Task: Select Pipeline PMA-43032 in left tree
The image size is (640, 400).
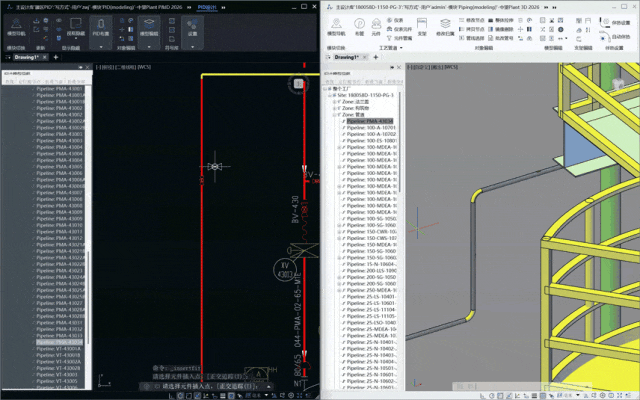Action: click(59, 329)
